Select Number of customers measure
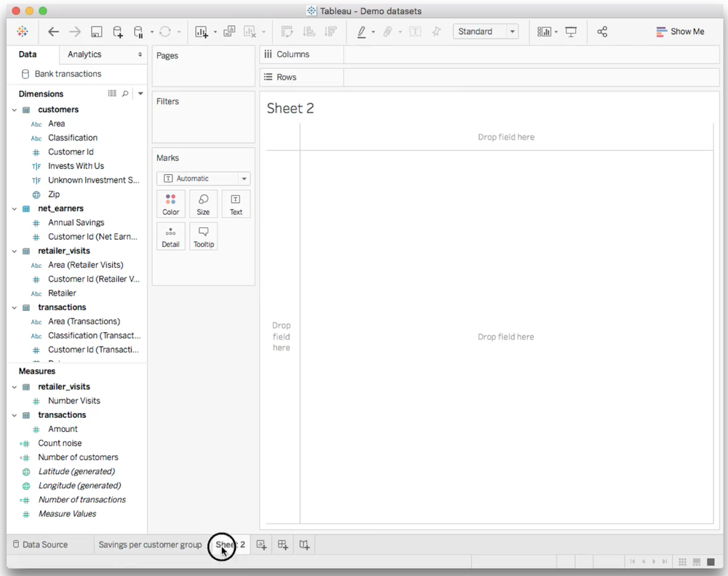Screen dimensions: 728x576 pos(78,457)
